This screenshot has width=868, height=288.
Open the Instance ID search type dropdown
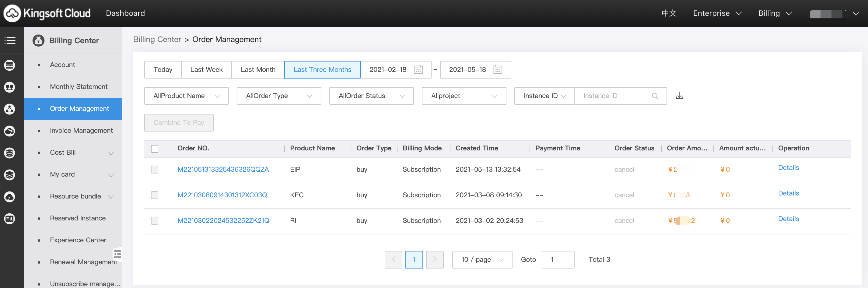tap(544, 96)
